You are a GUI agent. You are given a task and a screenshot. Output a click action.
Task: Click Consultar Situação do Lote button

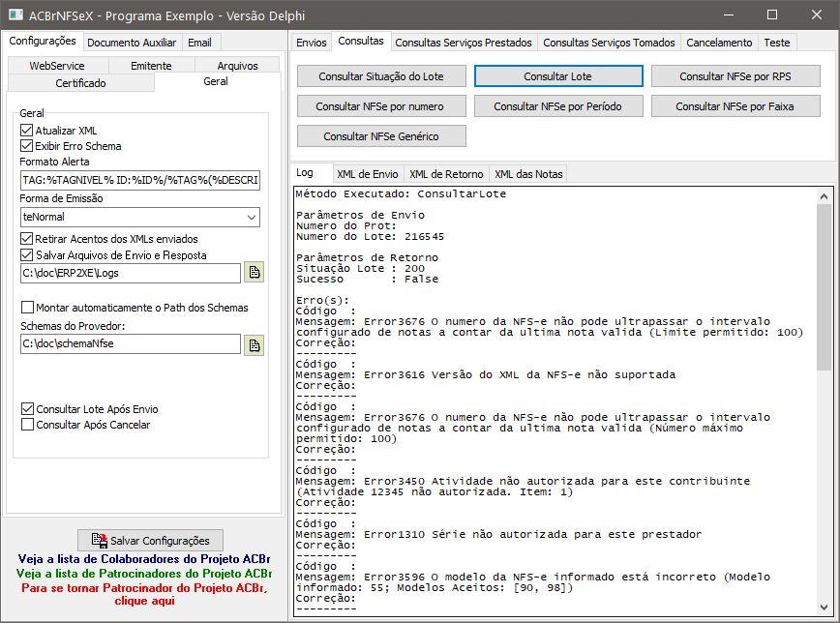pos(381,76)
